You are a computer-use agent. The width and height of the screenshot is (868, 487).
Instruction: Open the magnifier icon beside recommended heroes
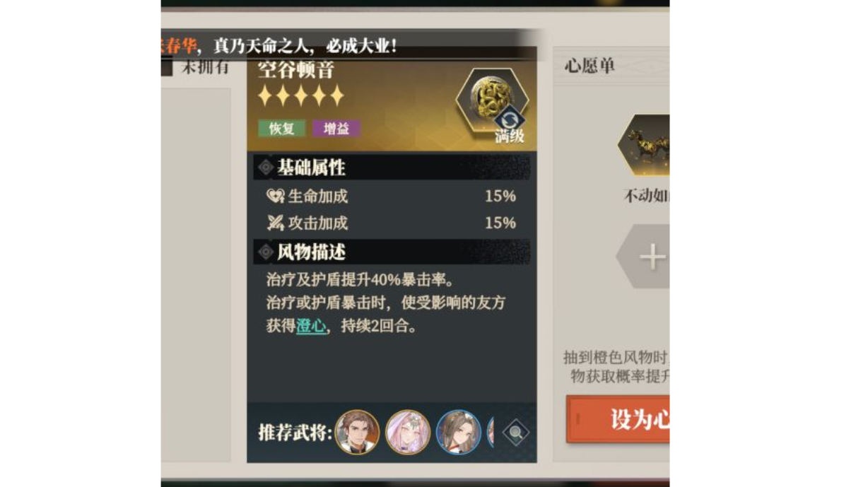pos(516,432)
